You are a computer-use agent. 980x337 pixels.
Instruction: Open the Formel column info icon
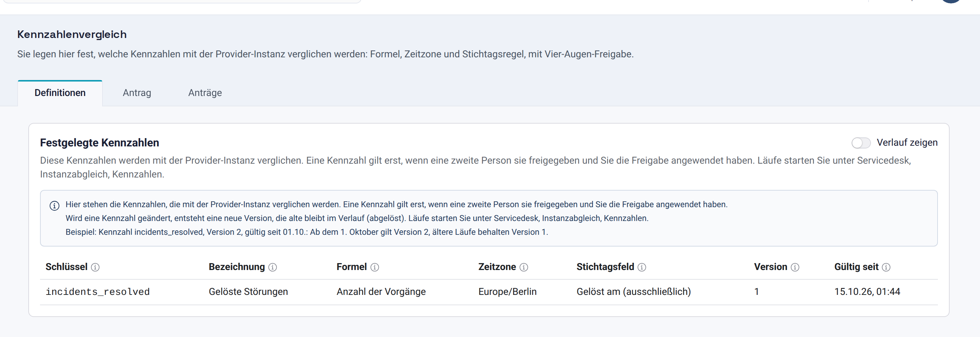pyautogui.click(x=375, y=267)
